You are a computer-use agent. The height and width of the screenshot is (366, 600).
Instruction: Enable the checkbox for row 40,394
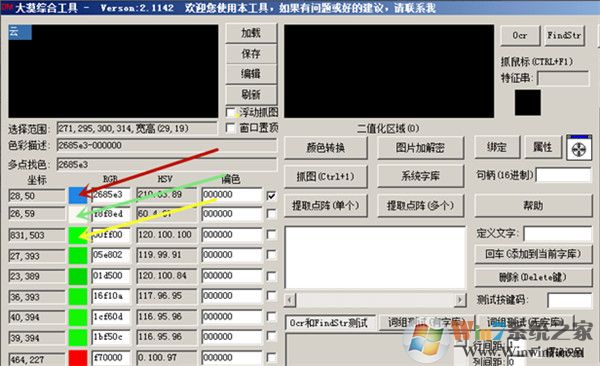[271, 317]
